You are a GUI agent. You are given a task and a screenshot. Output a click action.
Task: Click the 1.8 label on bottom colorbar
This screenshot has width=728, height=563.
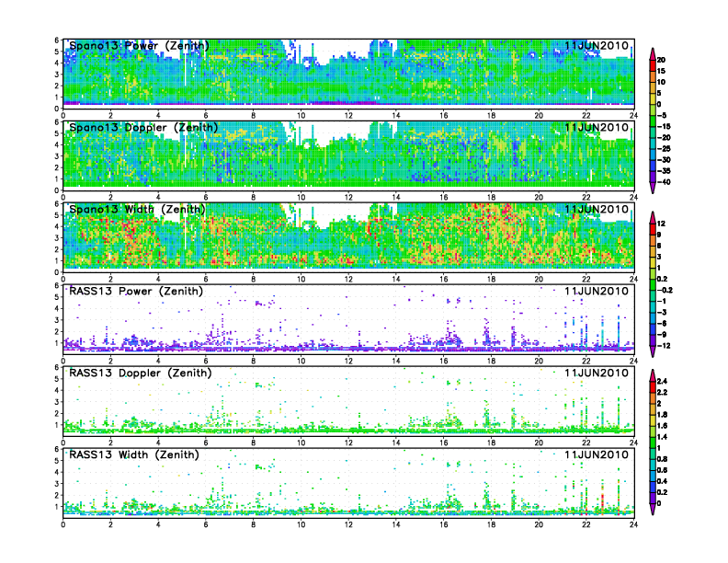[x=662, y=414]
